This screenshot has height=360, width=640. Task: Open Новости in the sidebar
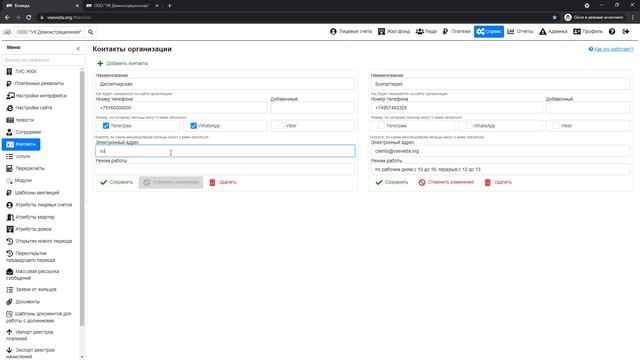click(20, 120)
